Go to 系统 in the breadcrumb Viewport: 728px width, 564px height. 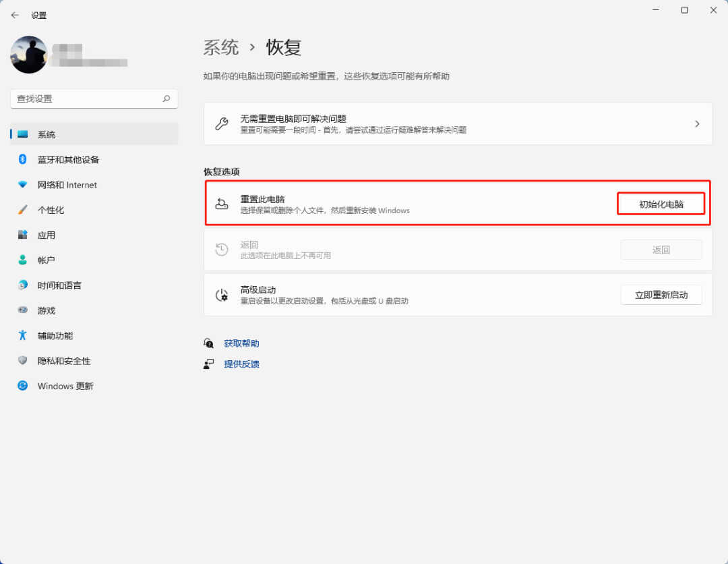pos(221,47)
